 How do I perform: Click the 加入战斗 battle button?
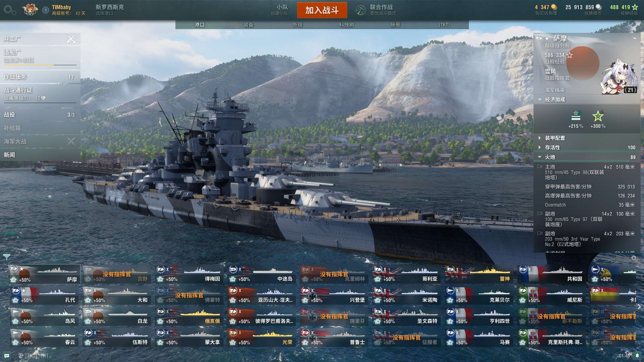(x=322, y=10)
